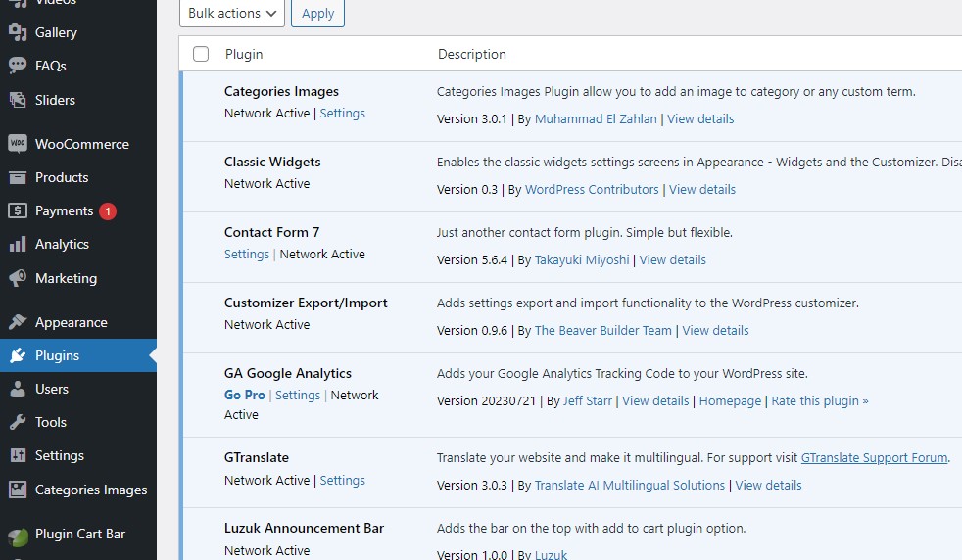This screenshot has height=560, width=962.
Task: Click Go Pro for GA Google Analytics
Action: (244, 395)
